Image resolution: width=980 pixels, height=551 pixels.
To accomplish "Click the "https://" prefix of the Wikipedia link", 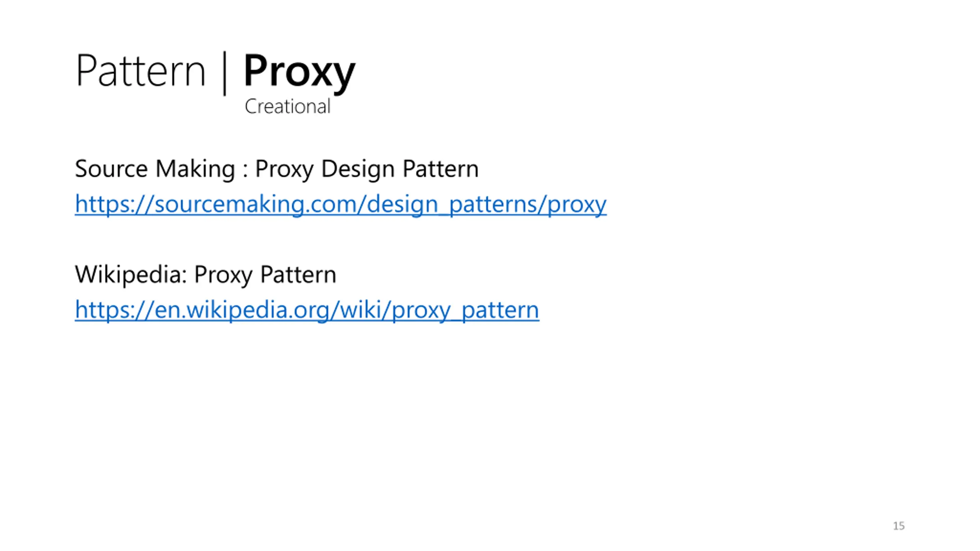I will point(114,310).
